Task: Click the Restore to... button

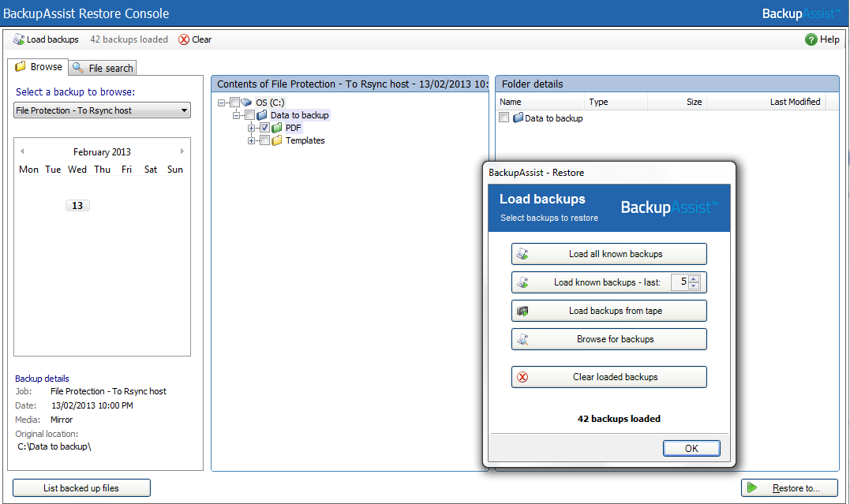Action: [789, 487]
